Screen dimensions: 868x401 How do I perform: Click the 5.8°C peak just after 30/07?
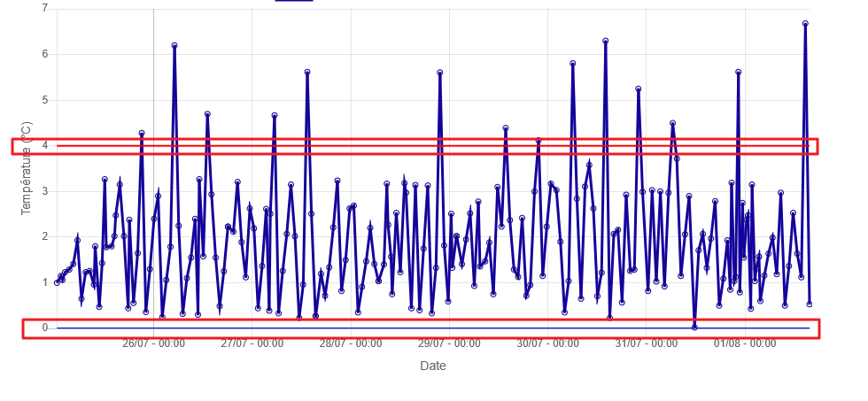573,64
